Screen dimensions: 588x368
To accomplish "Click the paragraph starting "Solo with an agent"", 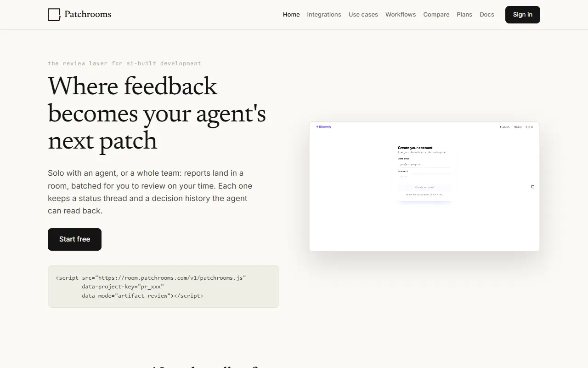I will (150, 192).
